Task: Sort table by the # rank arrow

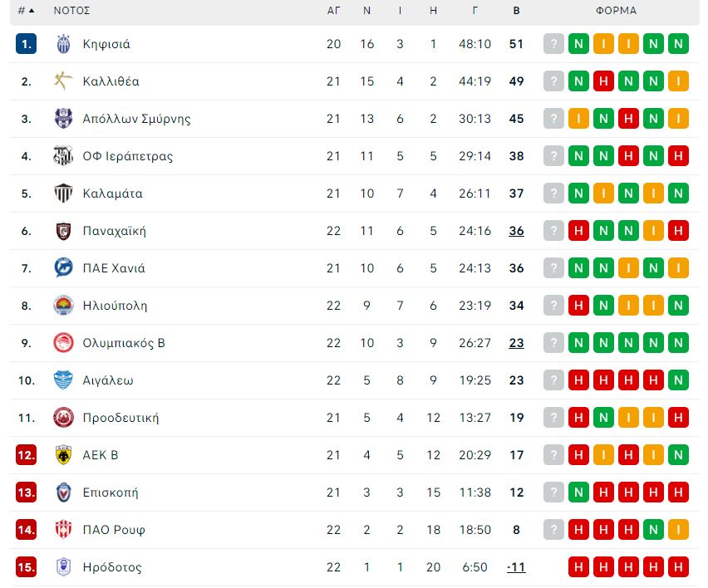Action: pyautogui.click(x=27, y=10)
